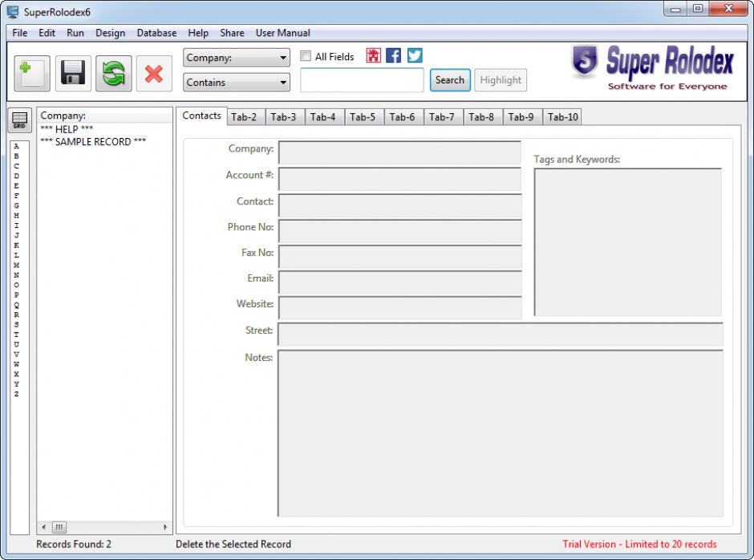754x560 pixels.
Task: Click the Account # input field
Action: pos(400,179)
